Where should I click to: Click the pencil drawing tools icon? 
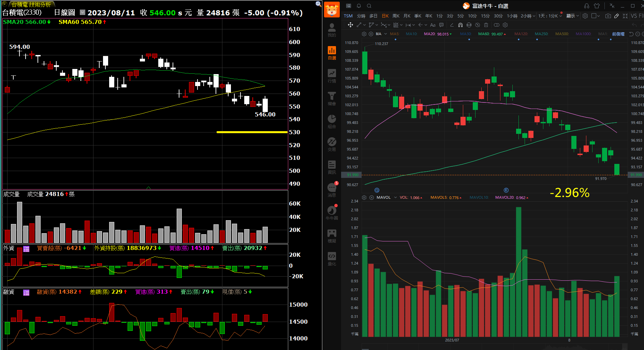point(617,16)
